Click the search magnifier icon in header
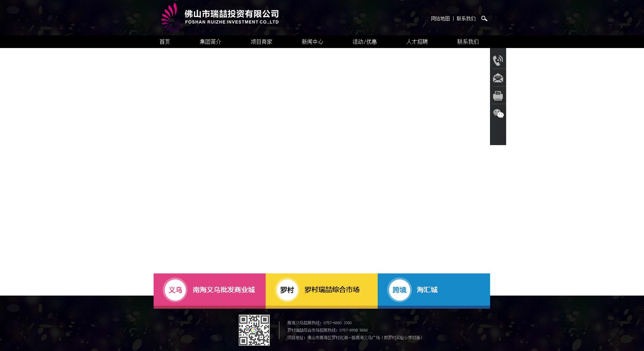 point(484,18)
